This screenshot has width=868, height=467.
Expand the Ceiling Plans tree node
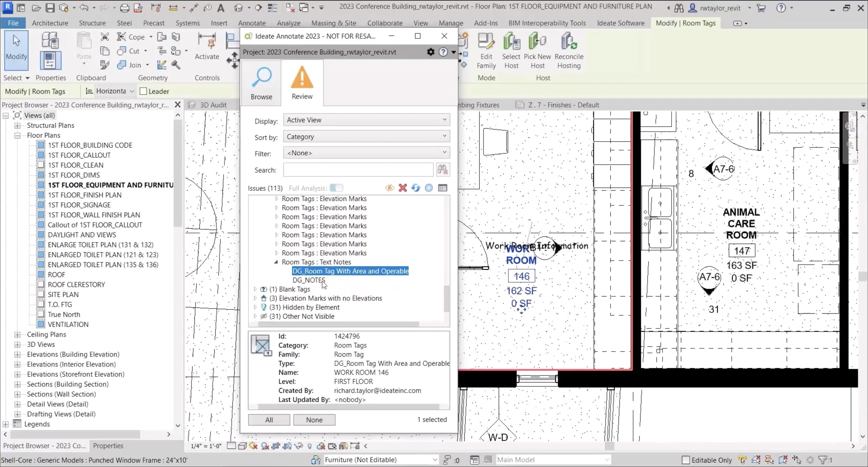17,335
